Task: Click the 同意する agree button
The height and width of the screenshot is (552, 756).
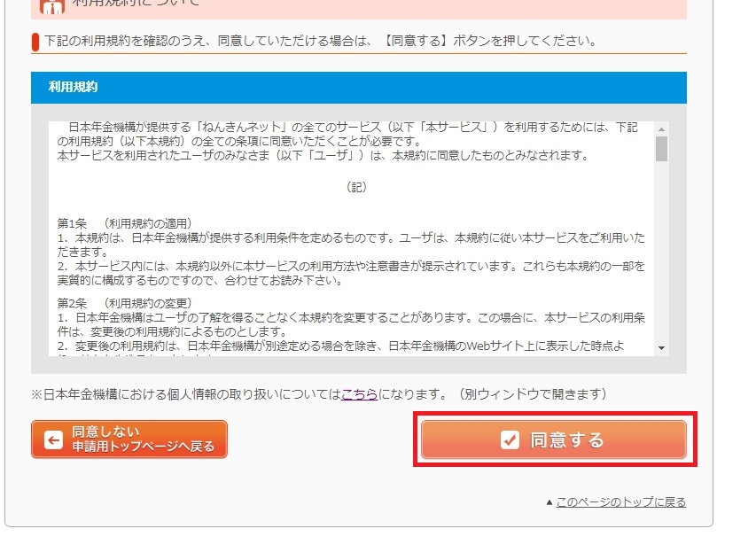Action: click(x=554, y=439)
